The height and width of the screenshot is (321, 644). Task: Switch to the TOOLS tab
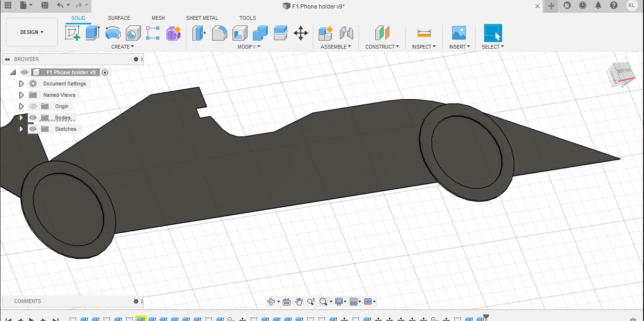(248, 18)
